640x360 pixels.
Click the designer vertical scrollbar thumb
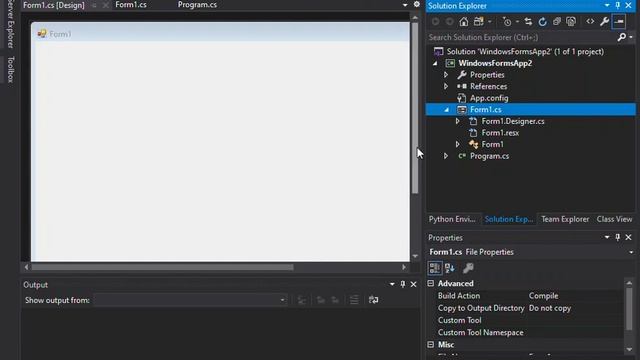[415, 108]
